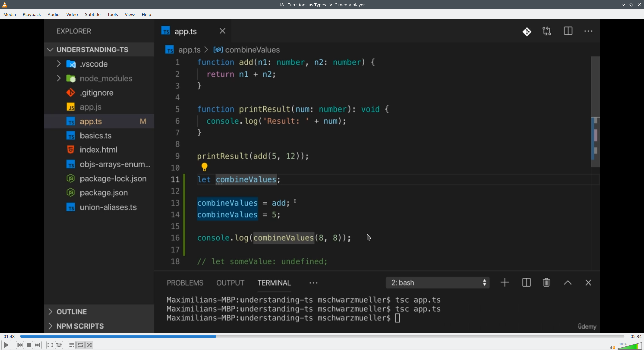
Task: Open basics.ts file in explorer
Action: (99, 136)
